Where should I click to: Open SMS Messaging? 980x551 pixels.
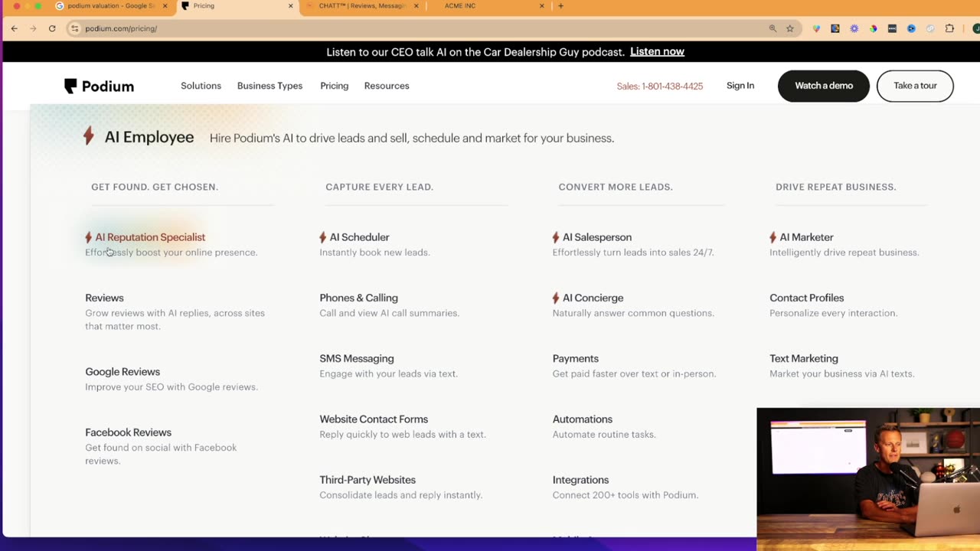coord(357,358)
